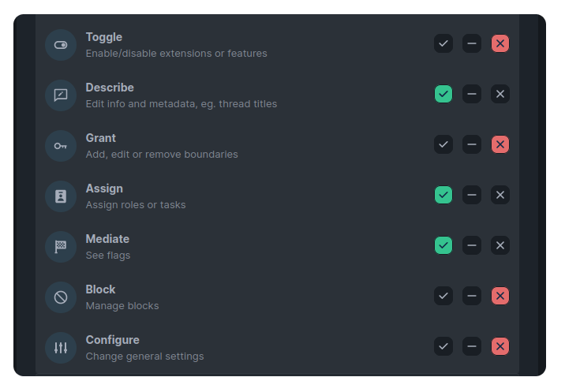Allow the Grant permission with checkmark
Image resolution: width=565 pixels, height=392 pixels.
coord(443,144)
